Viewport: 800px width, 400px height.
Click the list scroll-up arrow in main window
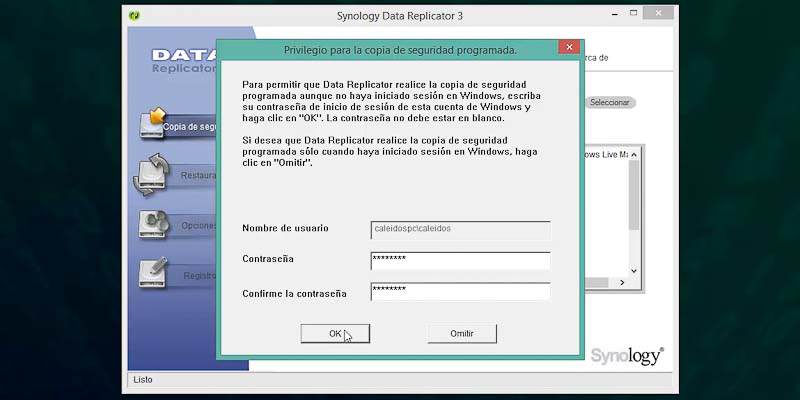coord(634,155)
